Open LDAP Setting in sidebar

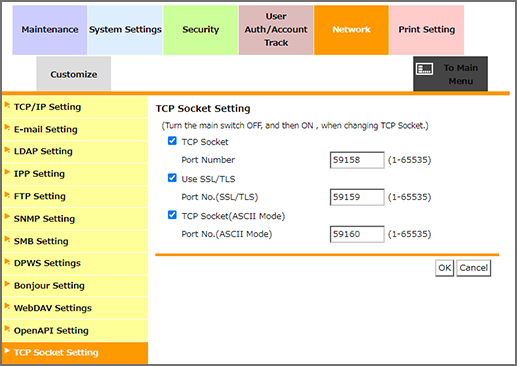[x=75, y=152]
